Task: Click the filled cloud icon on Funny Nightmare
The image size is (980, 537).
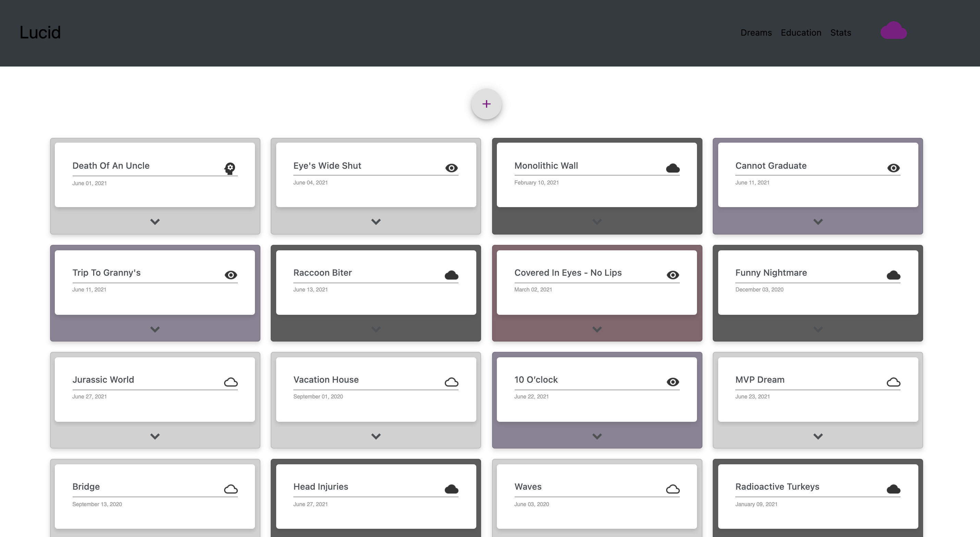Action: (x=893, y=275)
